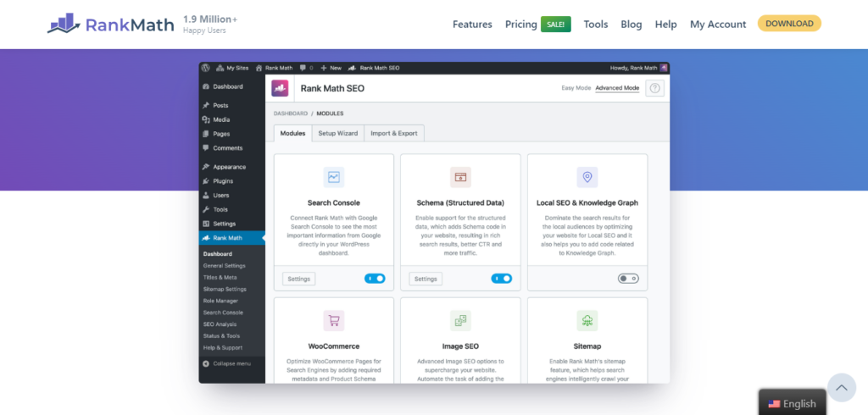868x415 pixels.
Task: Click the yellow DOWNLOAD button
Action: (789, 23)
